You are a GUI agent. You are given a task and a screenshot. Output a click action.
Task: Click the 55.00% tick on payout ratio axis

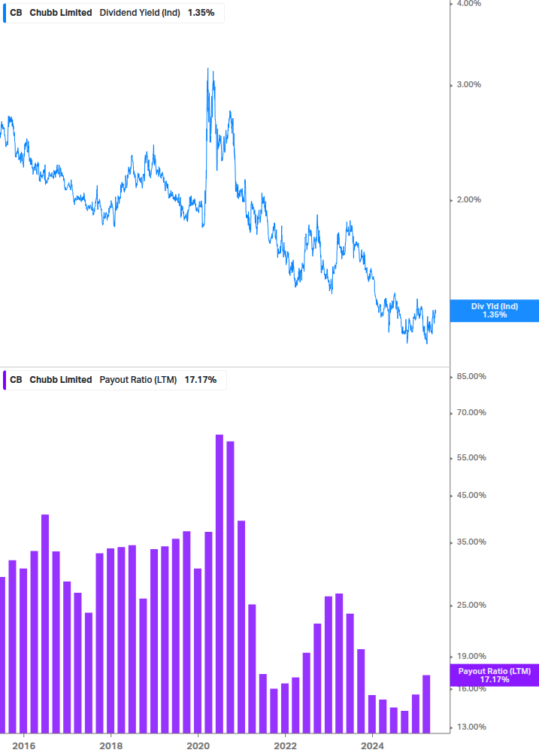click(x=471, y=457)
